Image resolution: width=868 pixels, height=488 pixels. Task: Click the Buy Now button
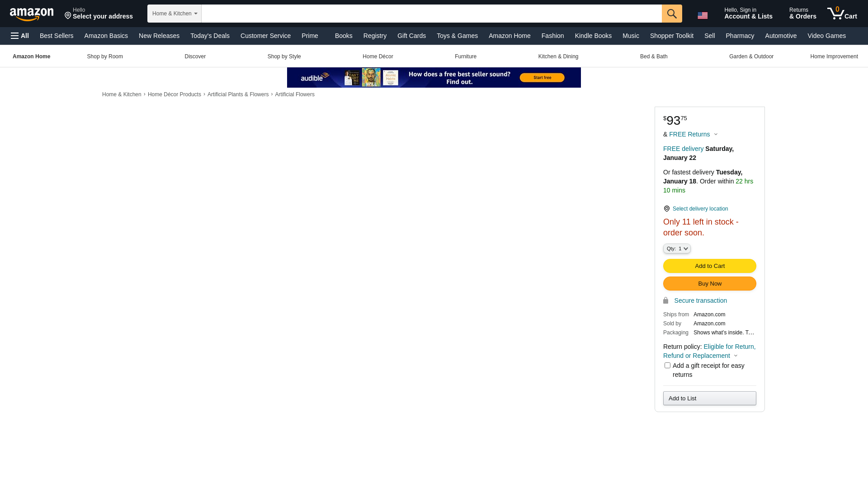point(709,283)
